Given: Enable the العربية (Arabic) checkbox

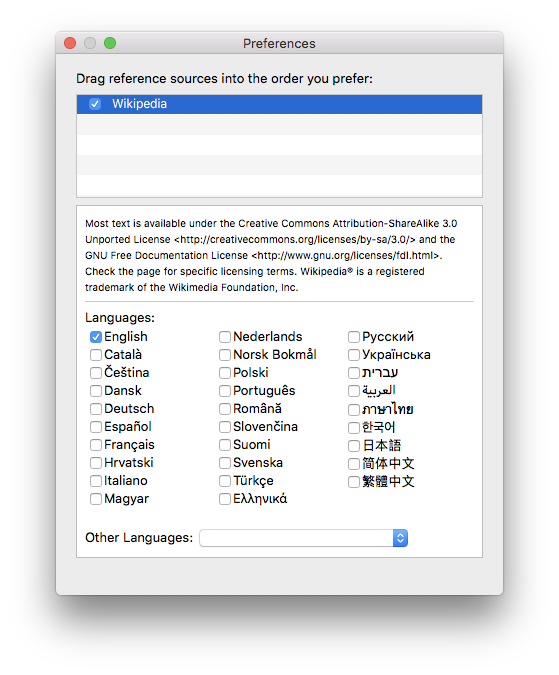Looking at the screenshot, I should [x=354, y=391].
